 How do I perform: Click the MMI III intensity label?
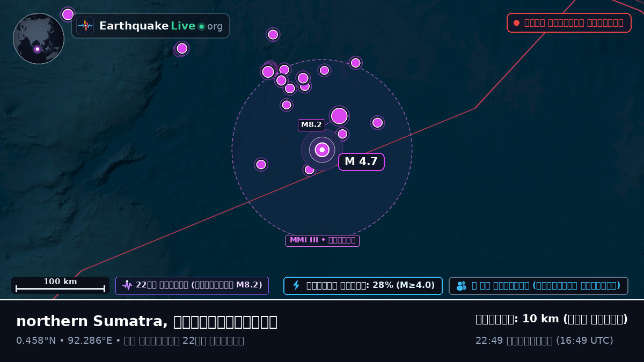pos(322,240)
